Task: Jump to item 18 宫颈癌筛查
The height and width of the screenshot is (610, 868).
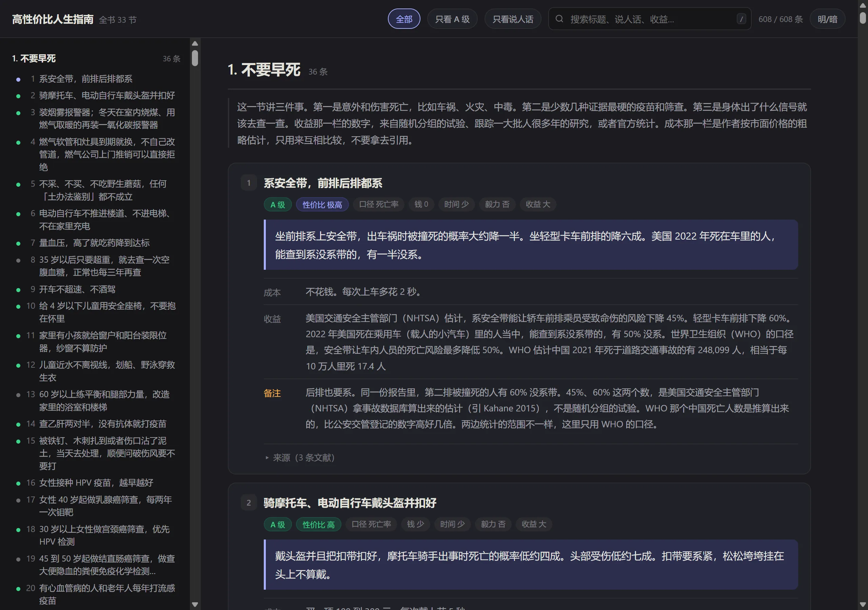Action: (96, 535)
